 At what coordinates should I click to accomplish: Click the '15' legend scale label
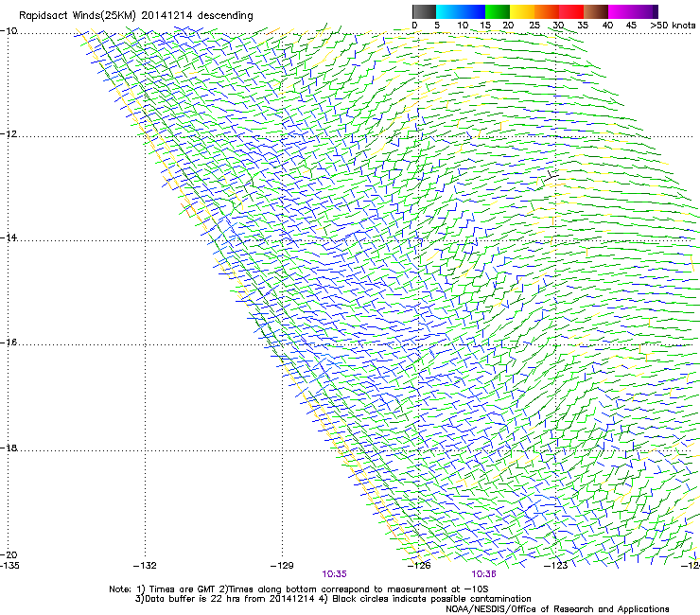click(x=485, y=26)
